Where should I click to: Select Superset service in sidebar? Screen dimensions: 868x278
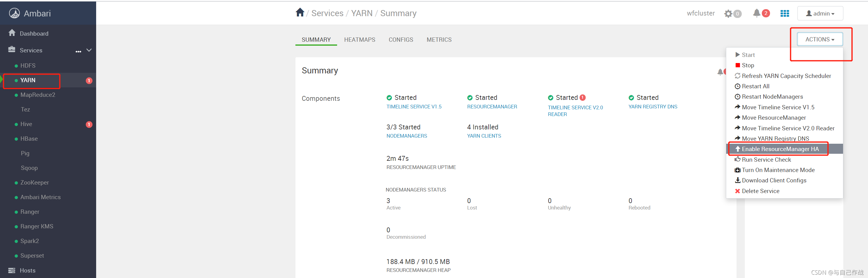(32, 255)
